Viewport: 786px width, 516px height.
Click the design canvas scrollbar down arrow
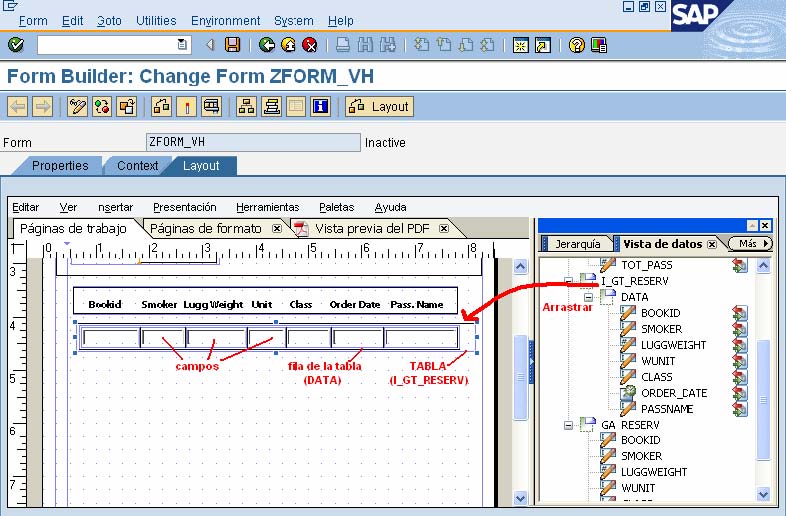(520, 497)
